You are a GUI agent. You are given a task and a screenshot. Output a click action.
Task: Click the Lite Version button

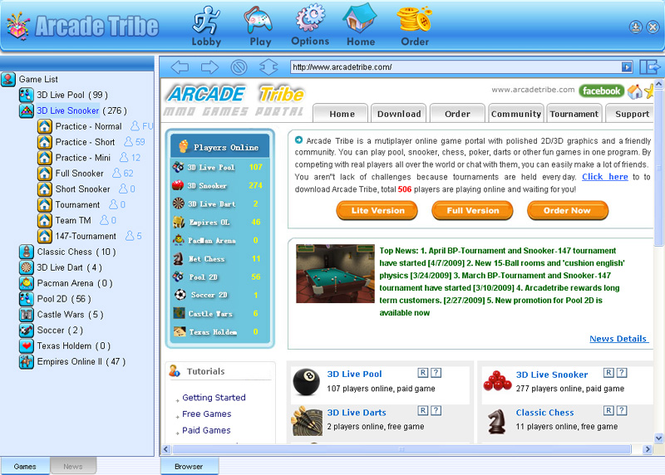[x=376, y=211]
